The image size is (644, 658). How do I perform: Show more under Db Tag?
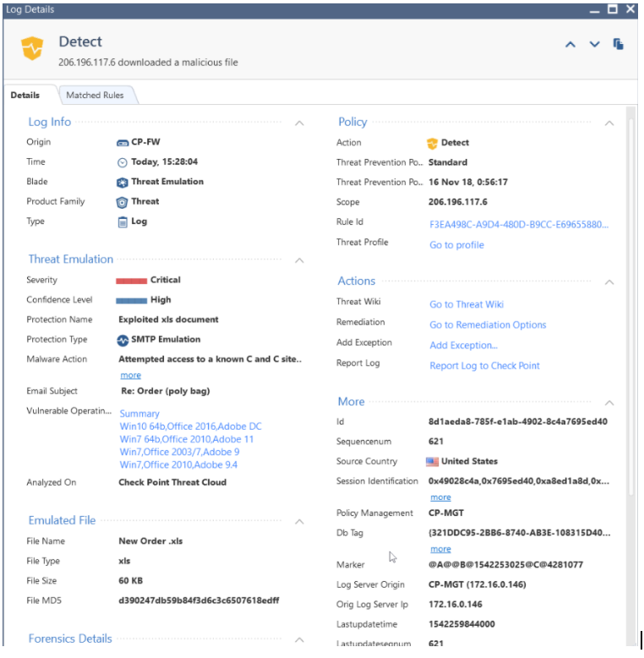coord(440,549)
